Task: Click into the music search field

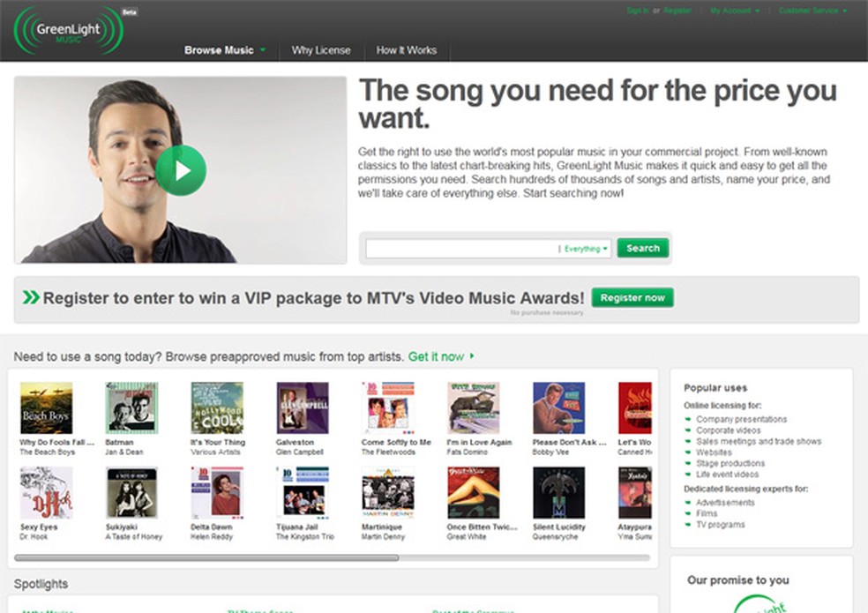Action: pyautogui.click(x=461, y=249)
